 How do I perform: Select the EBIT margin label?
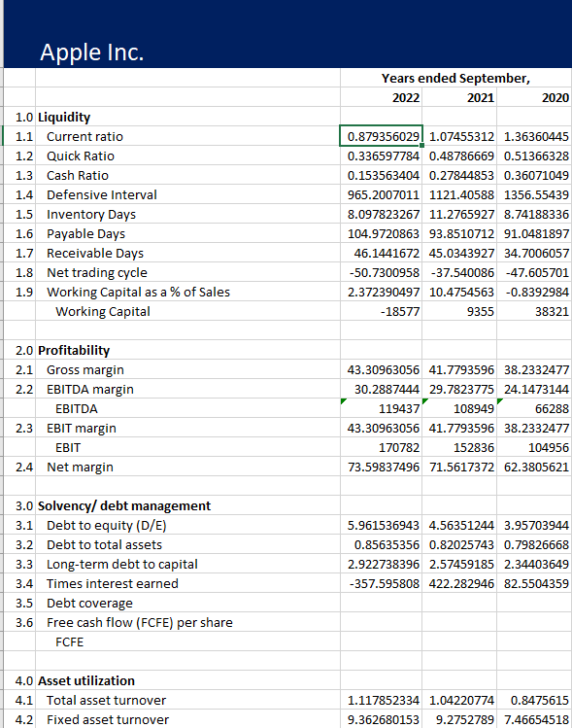point(82,429)
